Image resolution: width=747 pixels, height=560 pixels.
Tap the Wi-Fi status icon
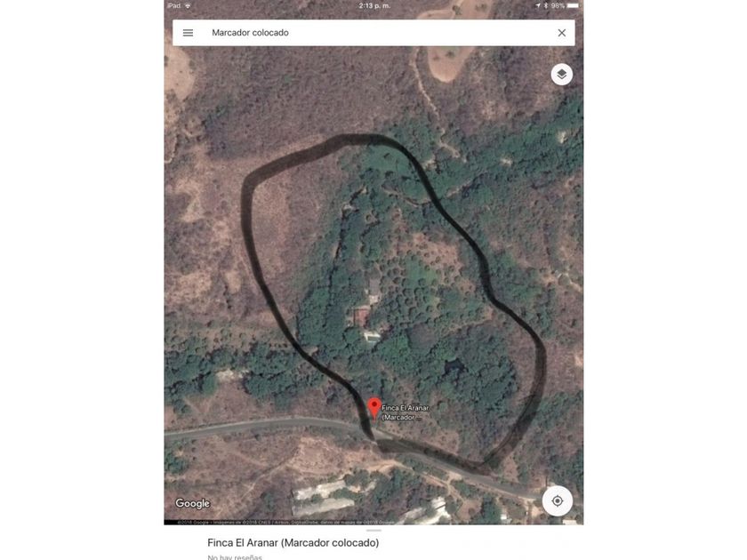coord(188,5)
